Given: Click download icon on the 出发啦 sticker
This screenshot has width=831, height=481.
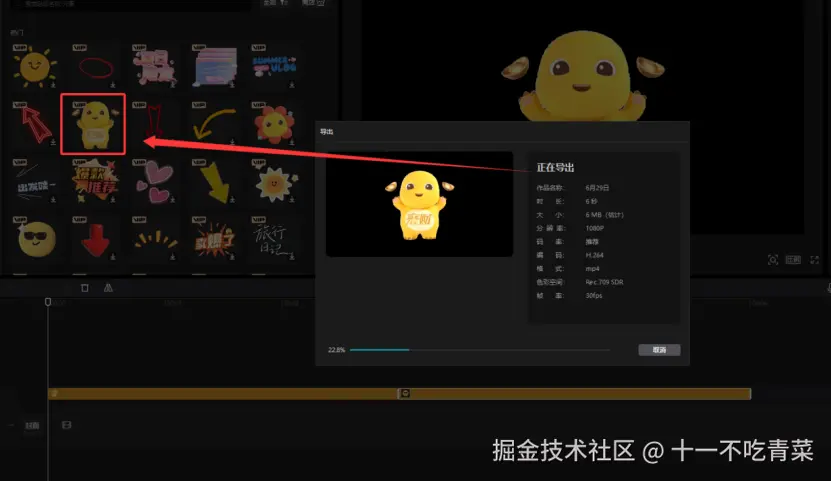Looking at the screenshot, I should 53,199.
